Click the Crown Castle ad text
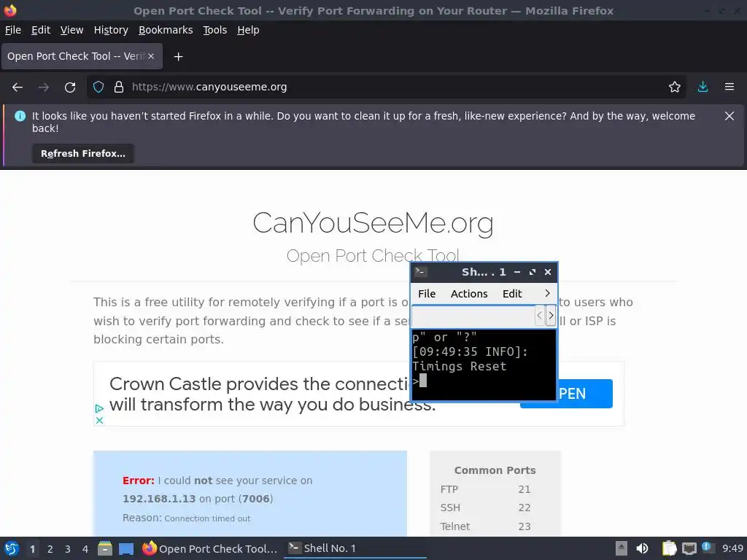 tap(260, 394)
